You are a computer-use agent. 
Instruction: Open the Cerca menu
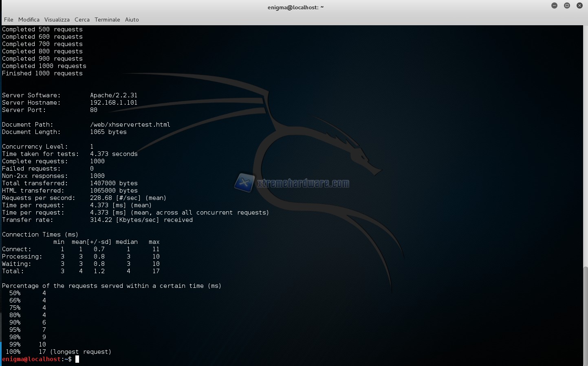pos(82,20)
